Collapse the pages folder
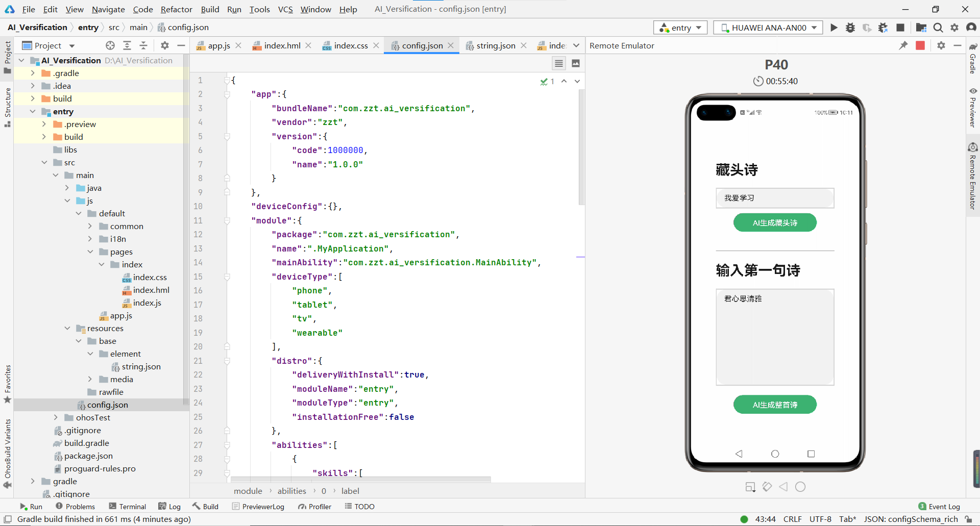 pyautogui.click(x=90, y=252)
